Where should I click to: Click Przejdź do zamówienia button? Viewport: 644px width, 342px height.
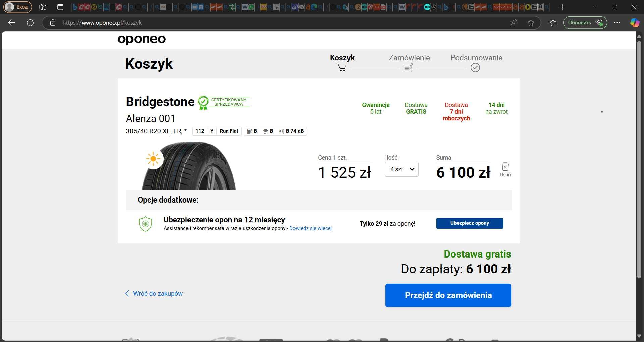tap(448, 295)
